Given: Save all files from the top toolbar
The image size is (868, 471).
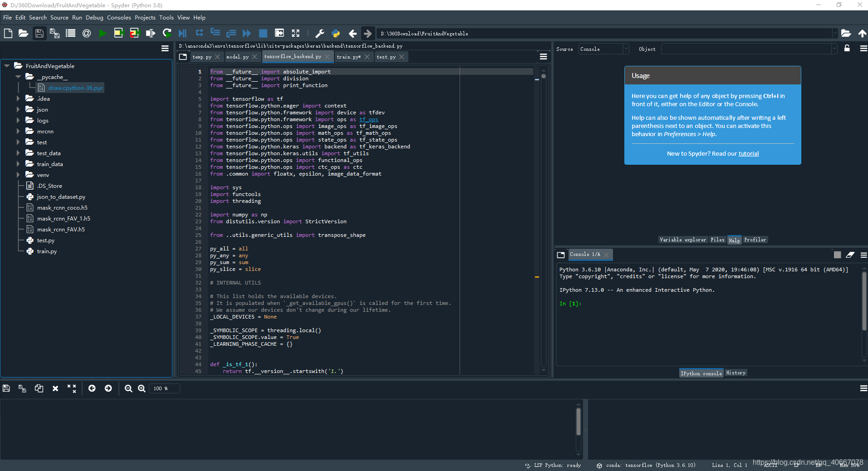Looking at the screenshot, I should 54,33.
